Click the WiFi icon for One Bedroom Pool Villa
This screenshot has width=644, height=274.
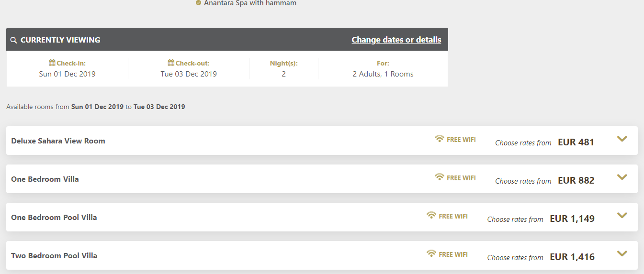(431, 216)
